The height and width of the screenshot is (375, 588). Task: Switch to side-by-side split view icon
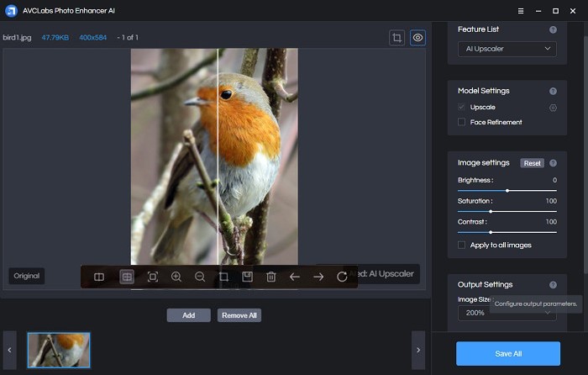[99, 277]
